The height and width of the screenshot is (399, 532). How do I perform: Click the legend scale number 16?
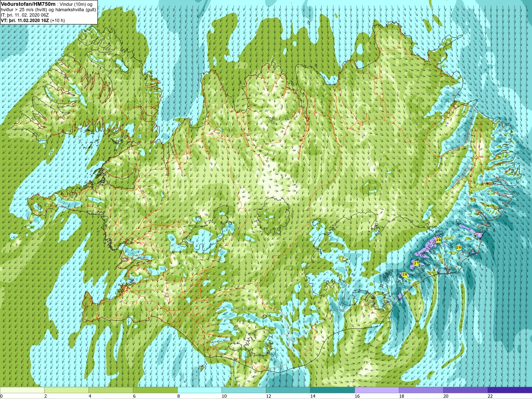tap(357, 396)
